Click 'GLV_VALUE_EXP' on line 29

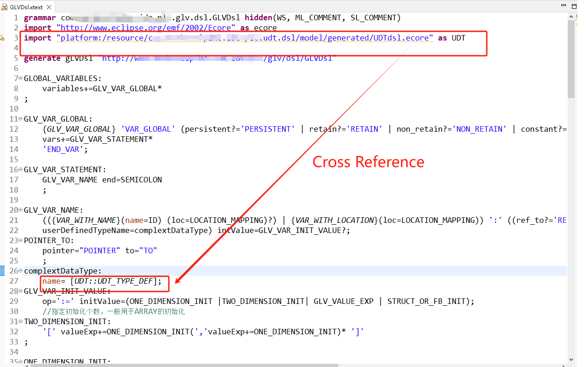344,301
